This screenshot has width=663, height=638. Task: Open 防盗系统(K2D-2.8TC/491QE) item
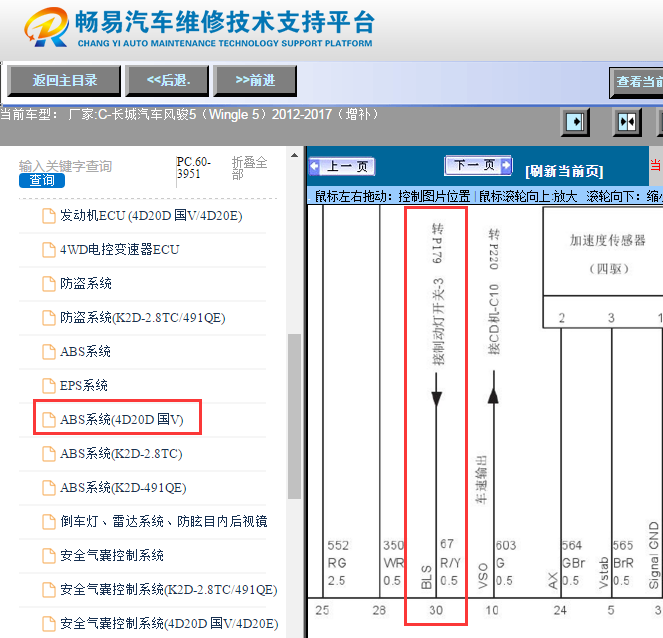click(142, 318)
